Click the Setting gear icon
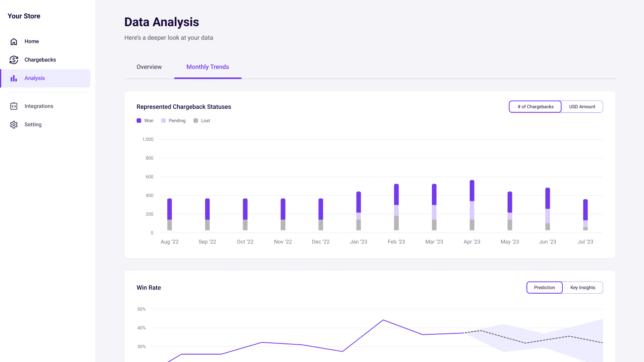644x362 pixels. [14, 125]
